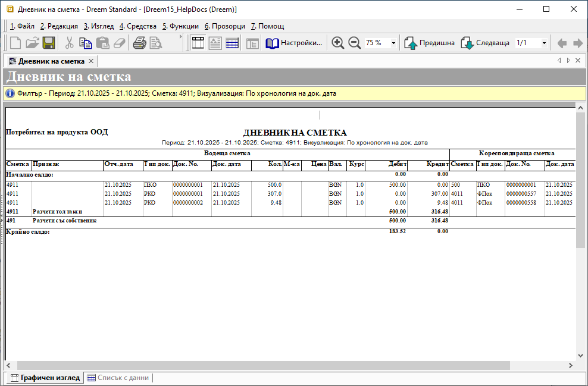Click the zoom out magnifier icon
This screenshot has width=588, height=386.
pyautogui.click(x=354, y=43)
